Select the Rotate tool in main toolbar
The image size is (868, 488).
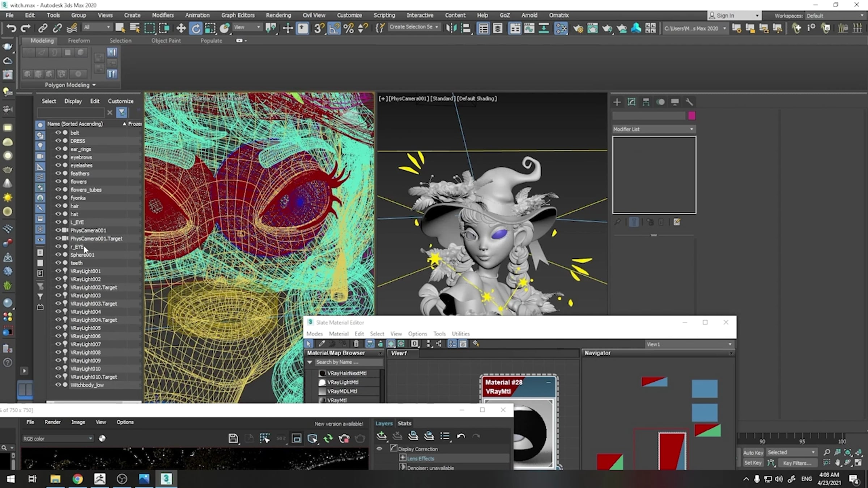tap(196, 28)
